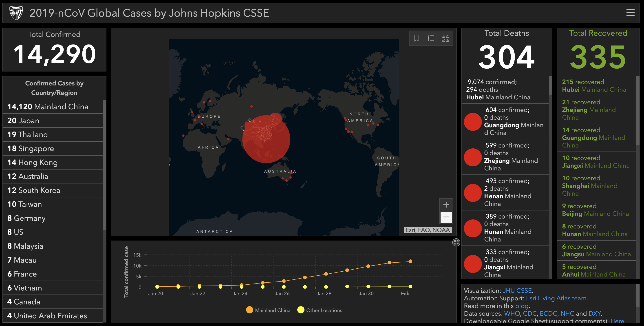Zoom in on the map
Viewport: 644px width, 326px height.
click(446, 205)
